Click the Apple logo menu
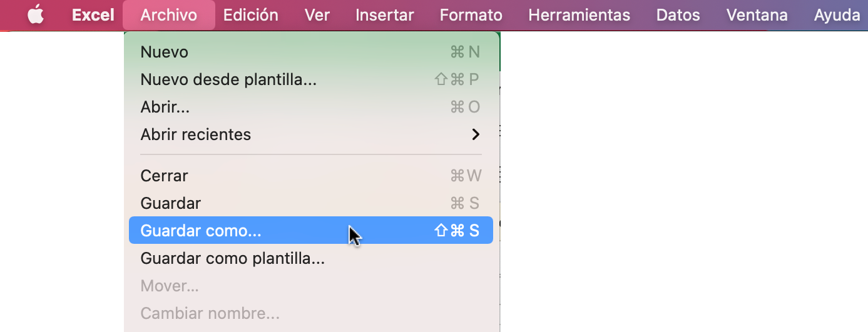The image size is (868, 332). (36, 15)
